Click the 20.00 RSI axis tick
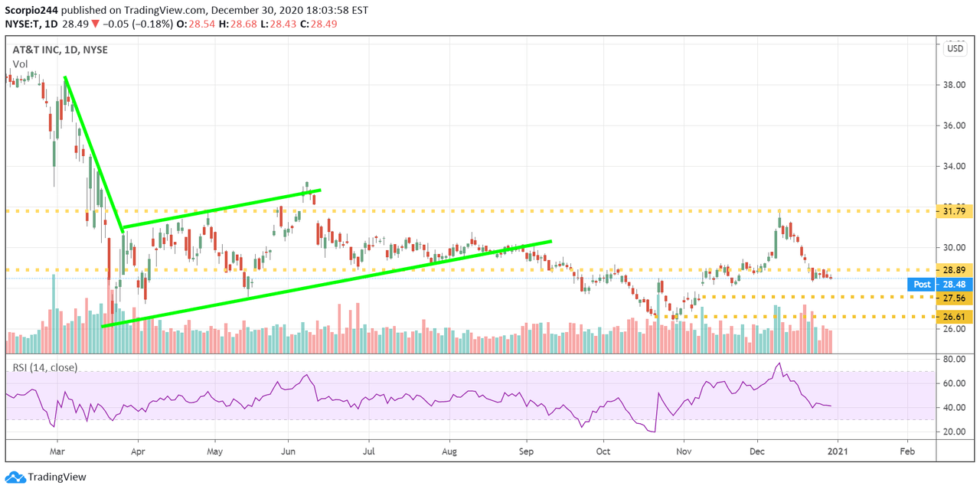 point(954,432)
